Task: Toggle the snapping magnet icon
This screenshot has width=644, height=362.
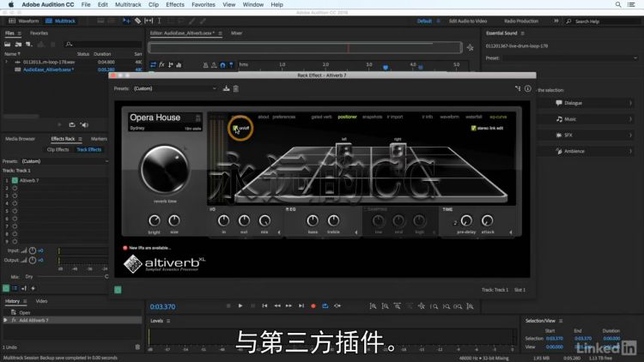Action: pos(222,65)
